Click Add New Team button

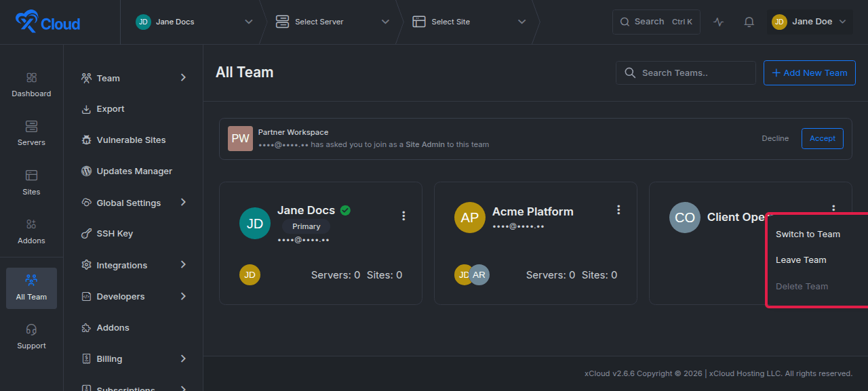[x=810, y=73]
